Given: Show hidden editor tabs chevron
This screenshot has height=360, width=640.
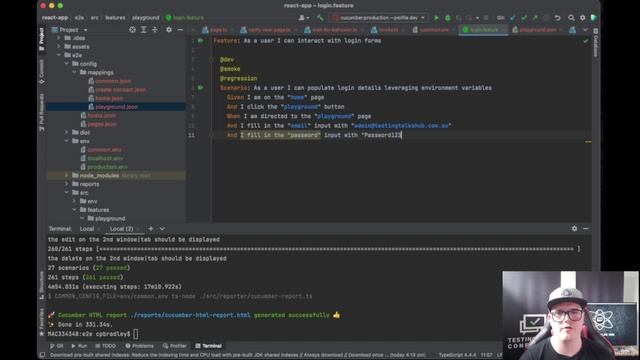Looking at the screenshot, I should 585,30.
